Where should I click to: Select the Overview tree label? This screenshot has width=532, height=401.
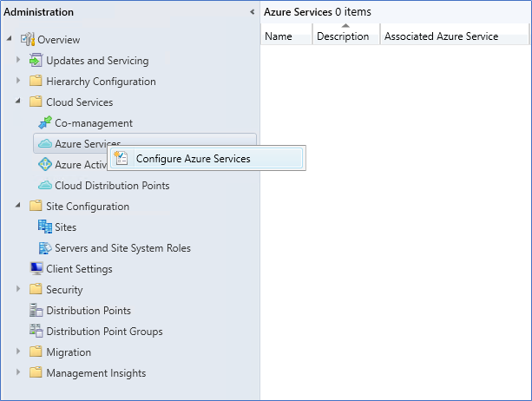click(x=59, y=40)
